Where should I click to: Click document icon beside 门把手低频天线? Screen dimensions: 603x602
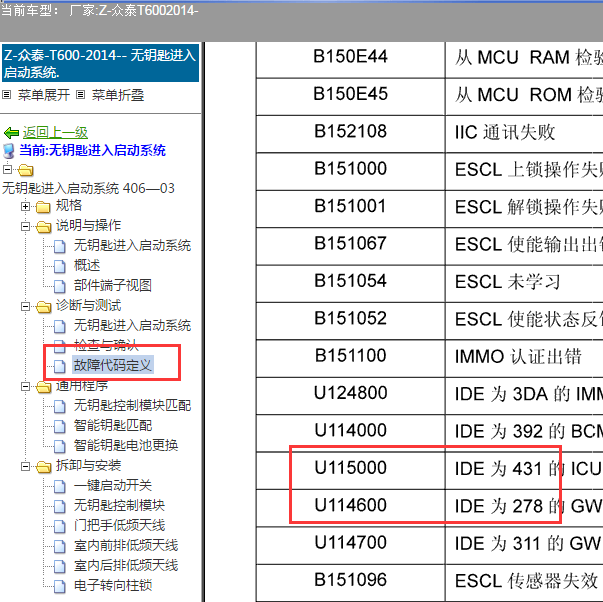[59, 526]
